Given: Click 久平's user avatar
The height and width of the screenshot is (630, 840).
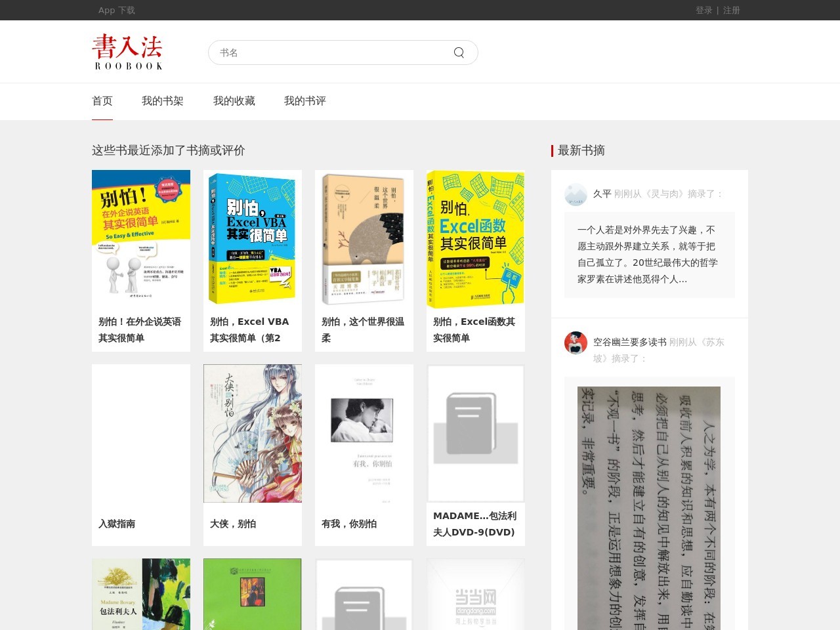Looking at the screenshot, I should click(576, 194).
